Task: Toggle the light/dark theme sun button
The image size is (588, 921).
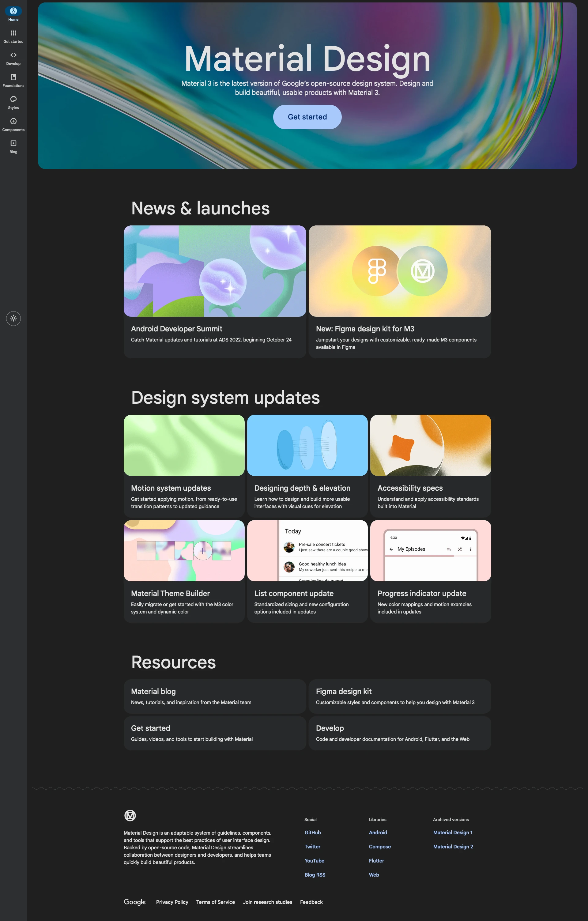Action: (13, 318)
